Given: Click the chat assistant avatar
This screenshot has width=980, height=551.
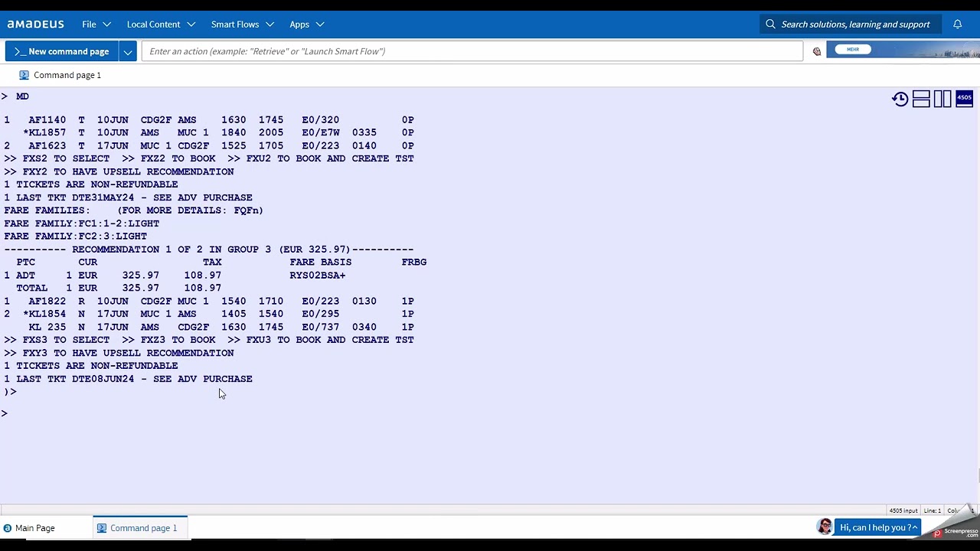Looking at the screenshot, I should (825, 527).
